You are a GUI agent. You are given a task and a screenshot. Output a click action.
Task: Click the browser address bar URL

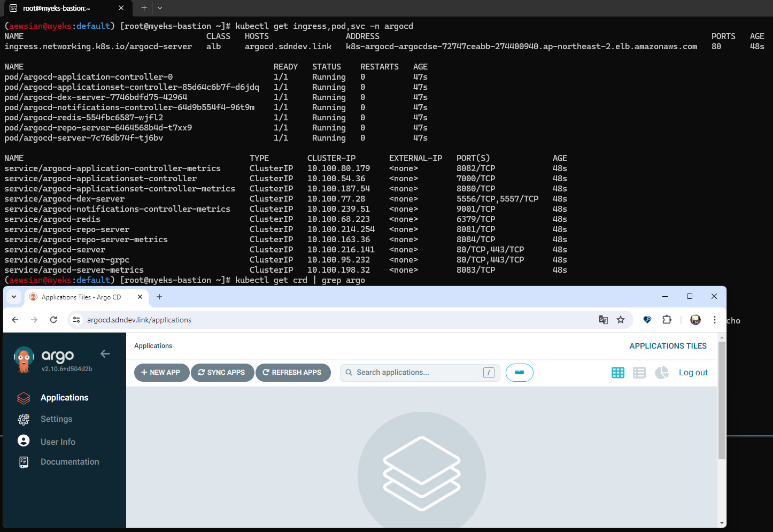tap(139, 320)
